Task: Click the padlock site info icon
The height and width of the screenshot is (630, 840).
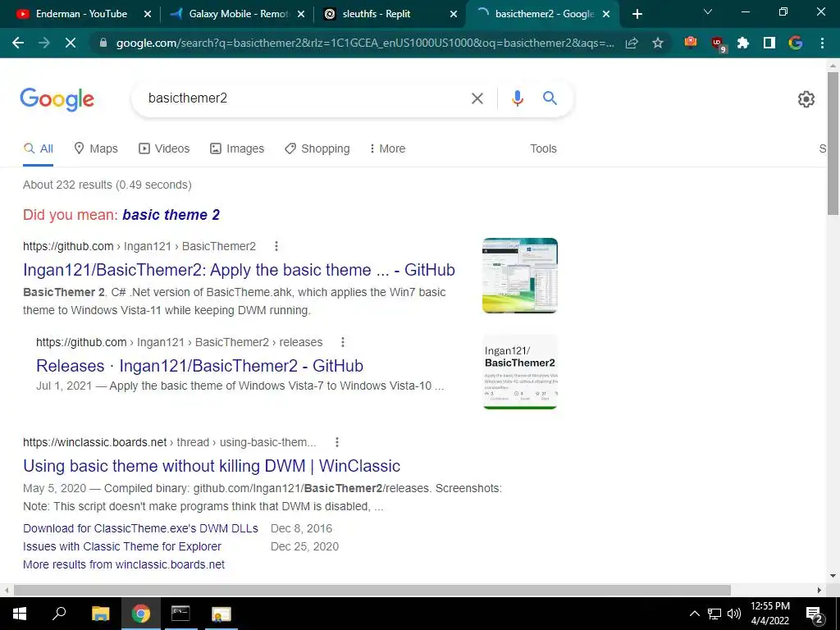Action: tap(103, 43)
